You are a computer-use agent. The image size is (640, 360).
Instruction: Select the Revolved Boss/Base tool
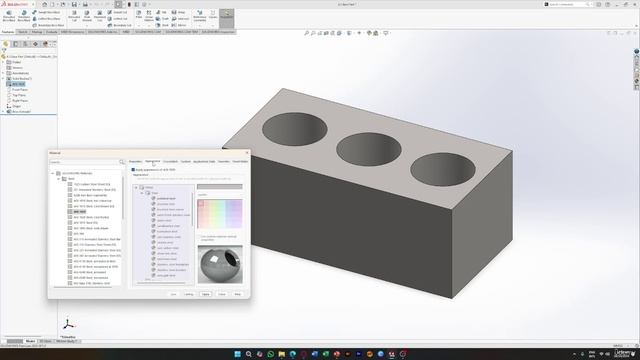[24, 16]
